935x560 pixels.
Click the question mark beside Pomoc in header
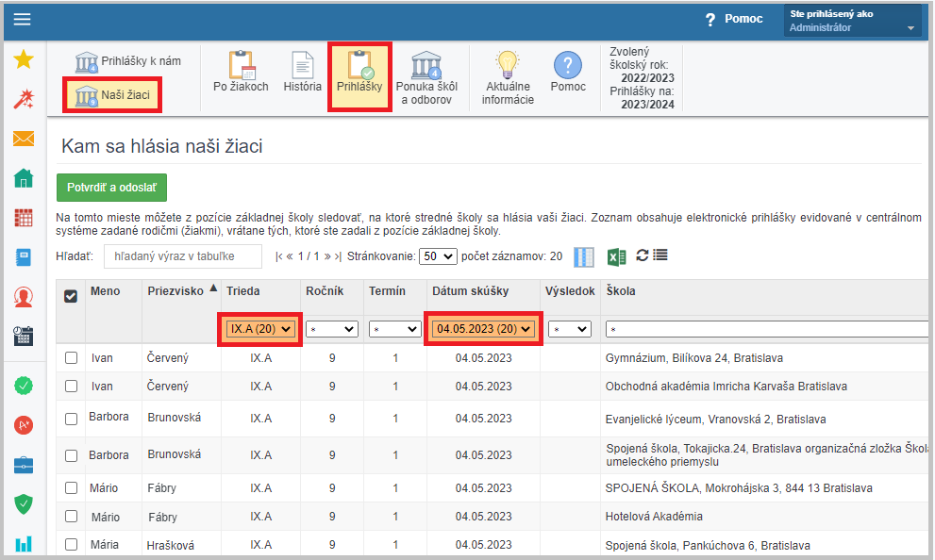pyautogui.click(x=710, y=20)
